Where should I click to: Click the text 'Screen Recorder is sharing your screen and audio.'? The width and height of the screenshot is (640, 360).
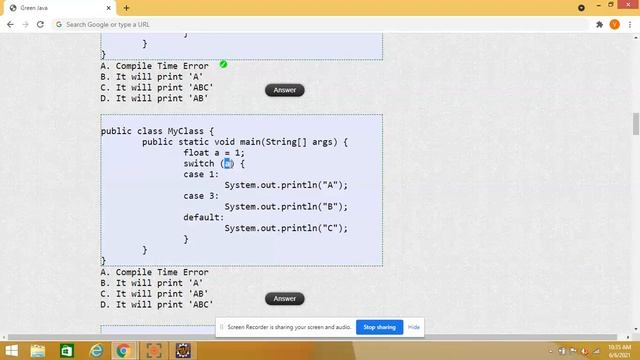coord(289,327)
